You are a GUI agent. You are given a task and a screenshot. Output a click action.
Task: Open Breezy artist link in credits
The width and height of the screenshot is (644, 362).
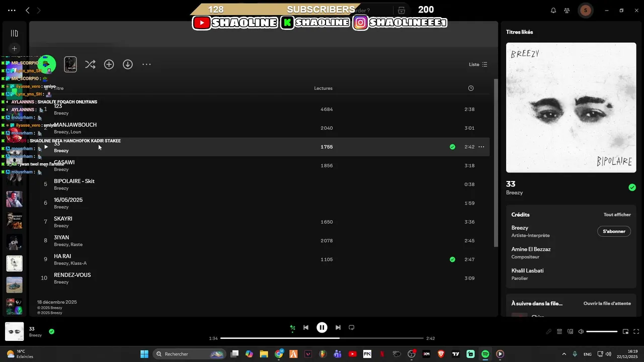pyautogui.click(x=520, y=228)
